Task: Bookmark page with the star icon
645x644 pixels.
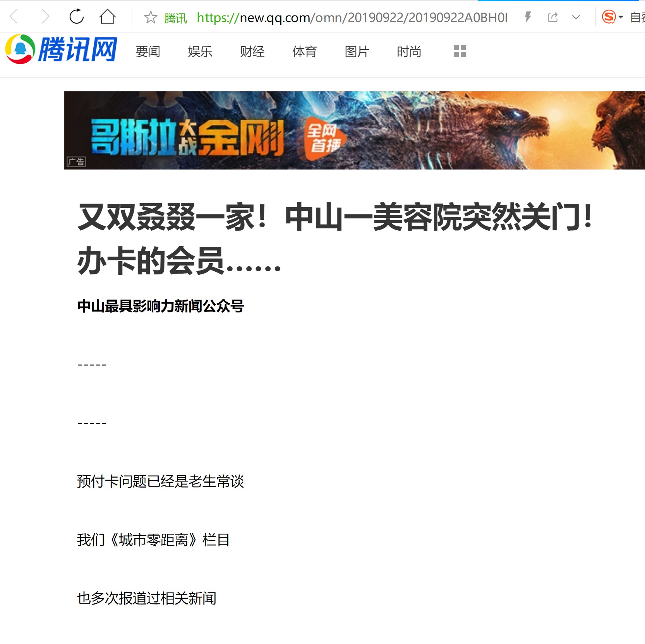Action: 151,17
